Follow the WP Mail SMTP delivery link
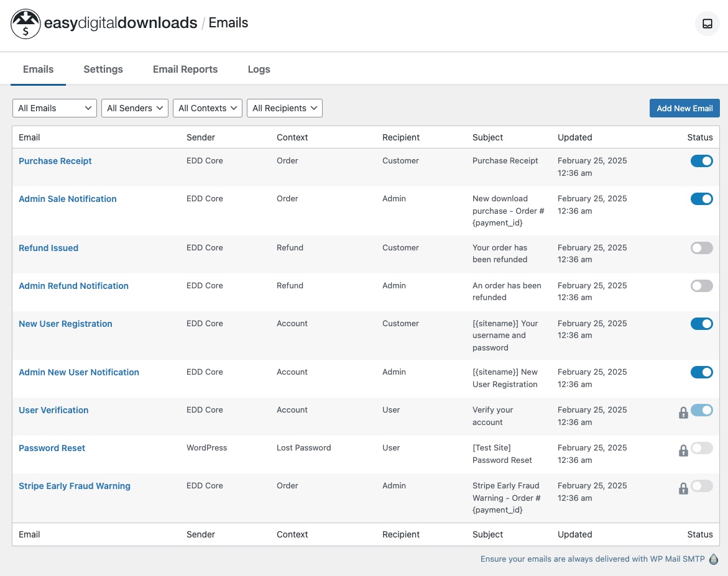 592,559
